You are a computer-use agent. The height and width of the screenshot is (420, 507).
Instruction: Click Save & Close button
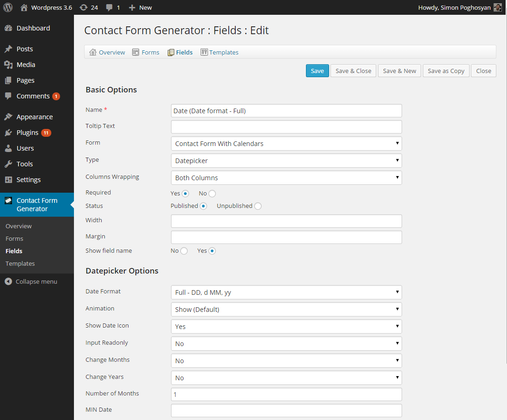[x=353, y=71]
